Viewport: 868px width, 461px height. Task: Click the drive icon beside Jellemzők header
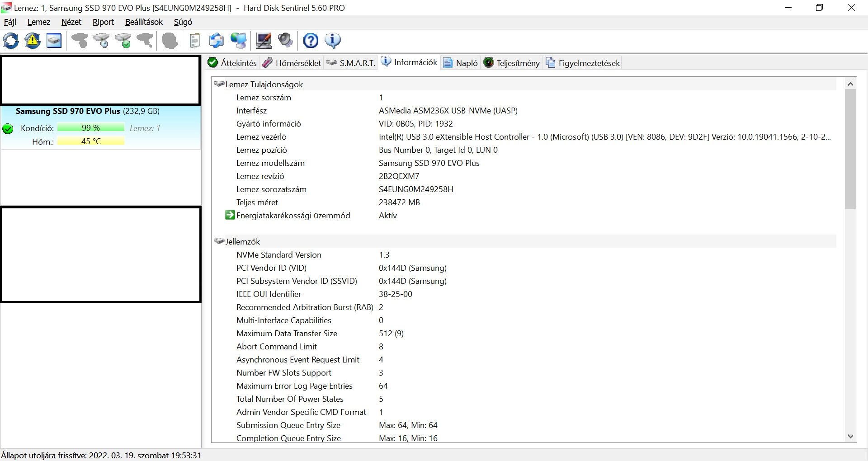coord(219,241)
